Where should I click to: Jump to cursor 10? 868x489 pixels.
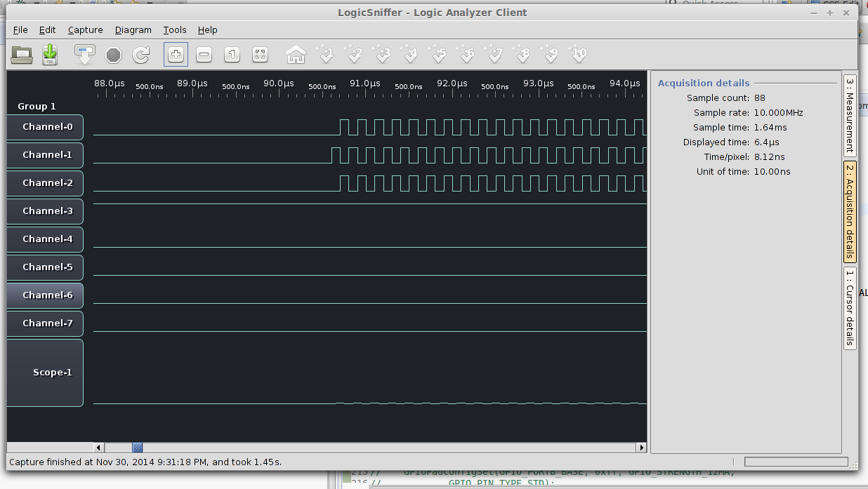pos(579,54)
